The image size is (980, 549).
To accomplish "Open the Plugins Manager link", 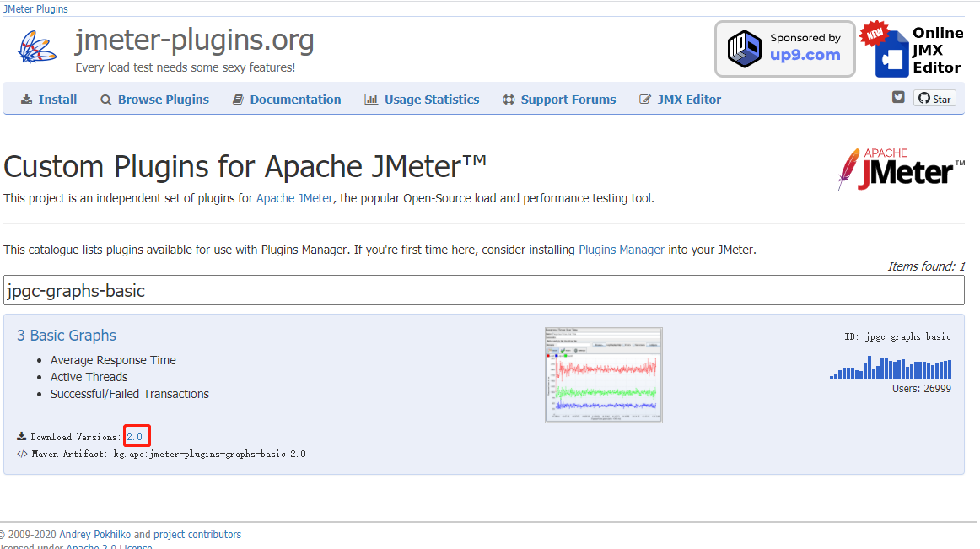I will tap(622, 250).
